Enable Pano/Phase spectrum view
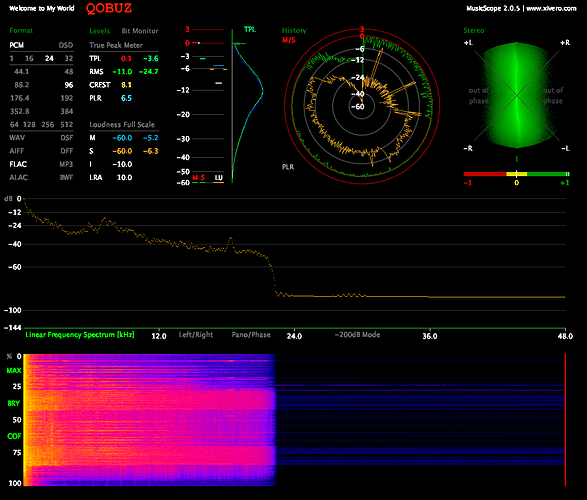587x500 pixels. pos(251,335)
